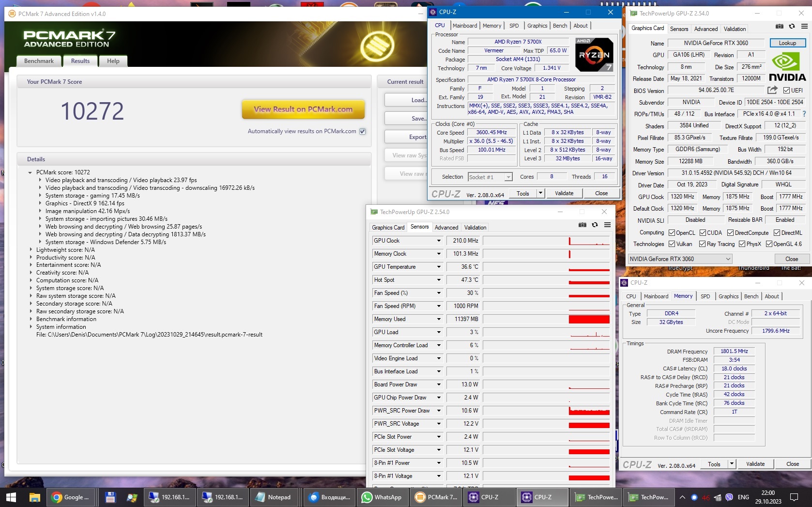Switch to first TechPowerUp taskbar item
Screen dimensions: 812x507
596,497
